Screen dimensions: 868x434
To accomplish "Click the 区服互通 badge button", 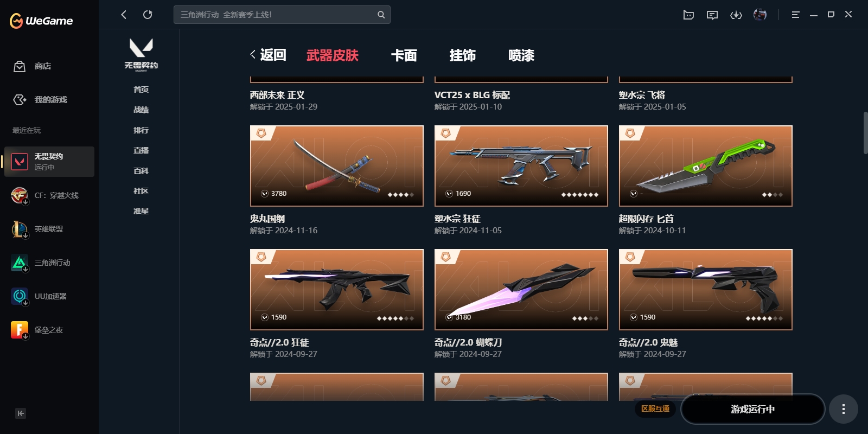I will pyautogui.click(x=655, y=409).
